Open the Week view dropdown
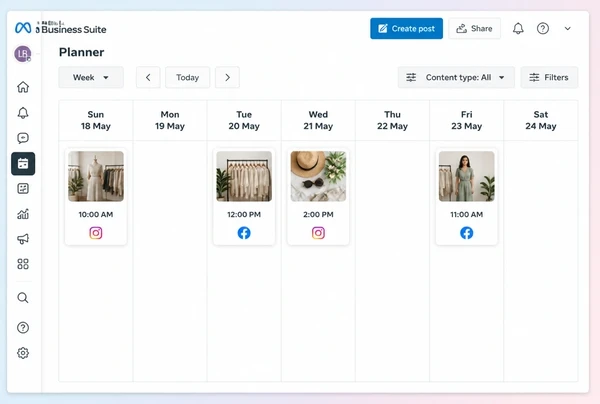Viewport: 600px width, 404px height. pos(91,77)
